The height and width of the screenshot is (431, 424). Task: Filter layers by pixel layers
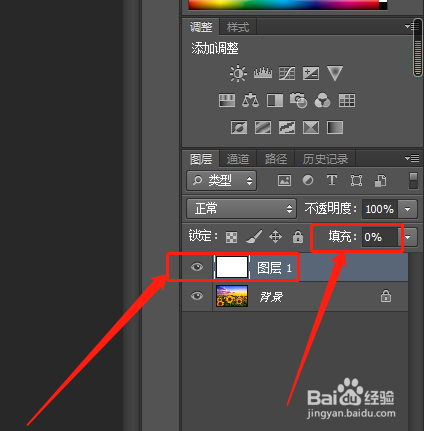click(x=284, y=181)
